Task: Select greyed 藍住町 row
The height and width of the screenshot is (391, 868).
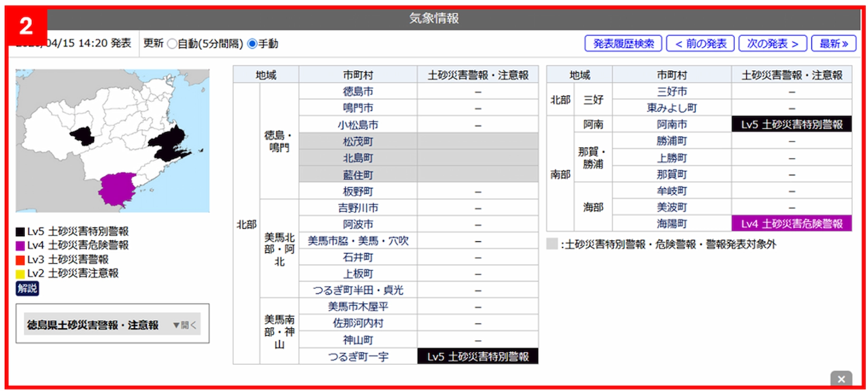Action: click(418, 174)
